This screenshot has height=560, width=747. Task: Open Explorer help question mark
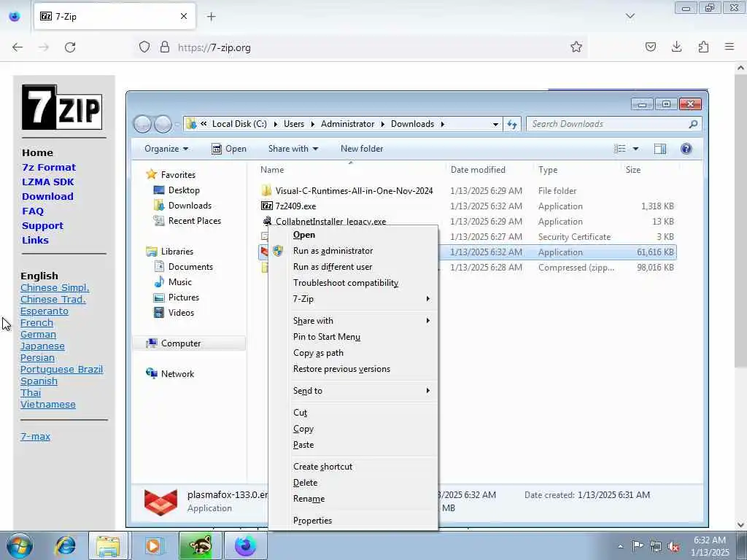point(686,149)
